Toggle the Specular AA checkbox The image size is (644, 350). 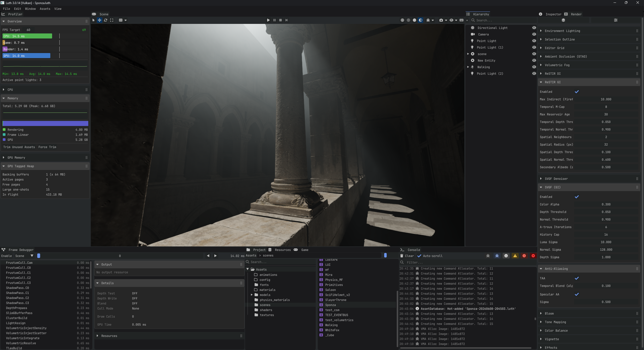point(577,294)
